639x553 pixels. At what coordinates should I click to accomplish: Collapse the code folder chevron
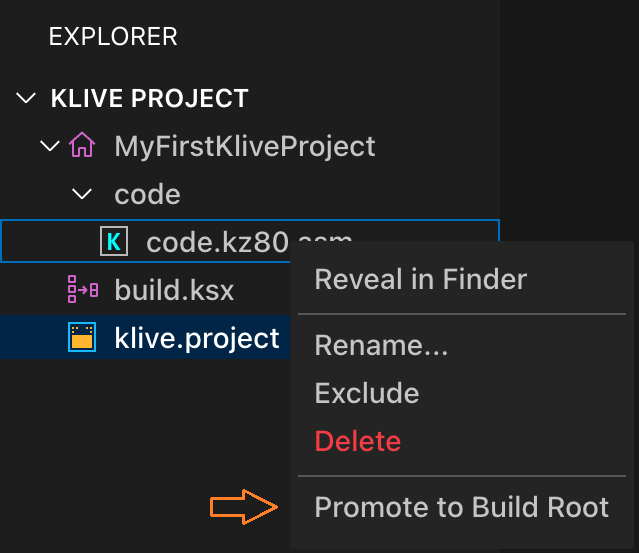(x=82, y=194)
